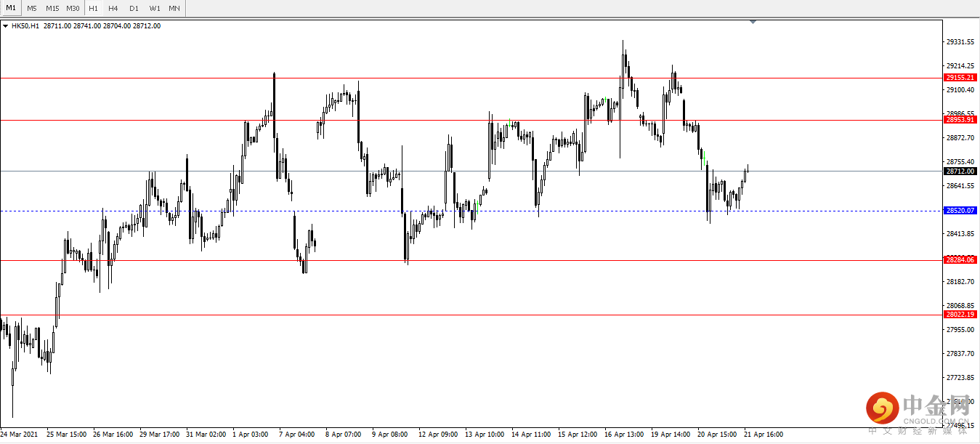The width and height of the screenshot is (980, 444).
Task: Set the chart to H4 timeframe
Action: pyautogui.click(x=113, y=8)
